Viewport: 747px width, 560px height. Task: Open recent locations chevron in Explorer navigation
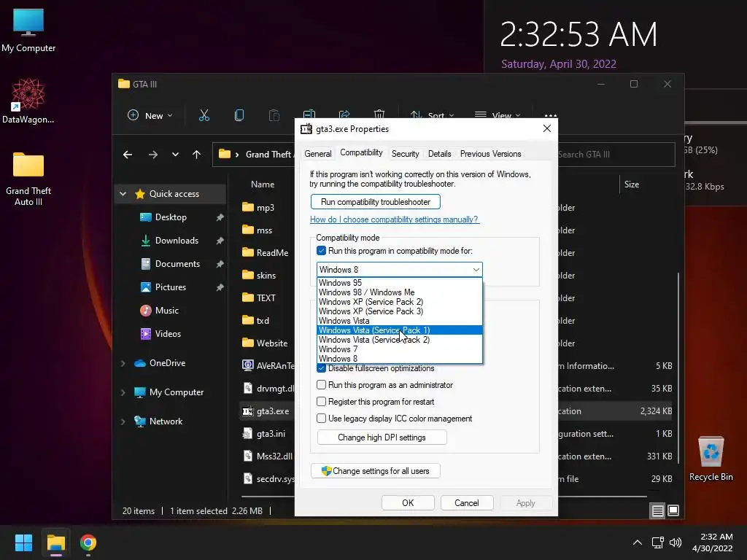[x=175, y=155]
